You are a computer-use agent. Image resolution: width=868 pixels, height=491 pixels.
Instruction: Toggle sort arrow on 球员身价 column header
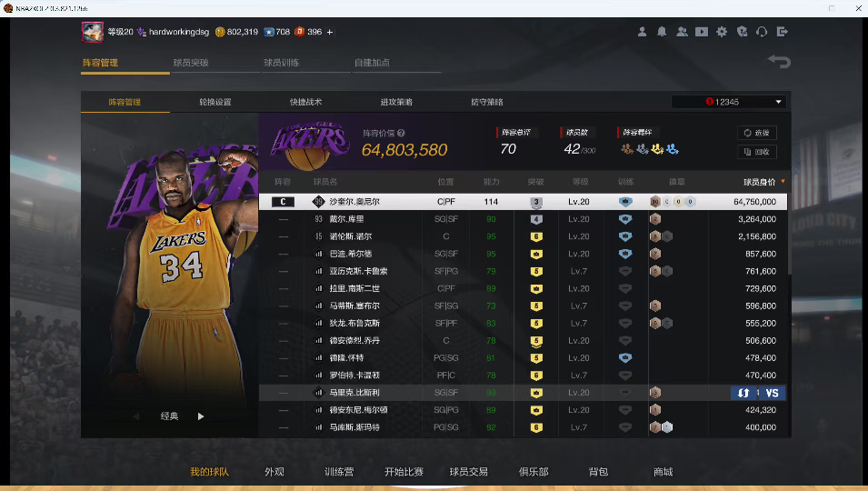coord(783,182)
